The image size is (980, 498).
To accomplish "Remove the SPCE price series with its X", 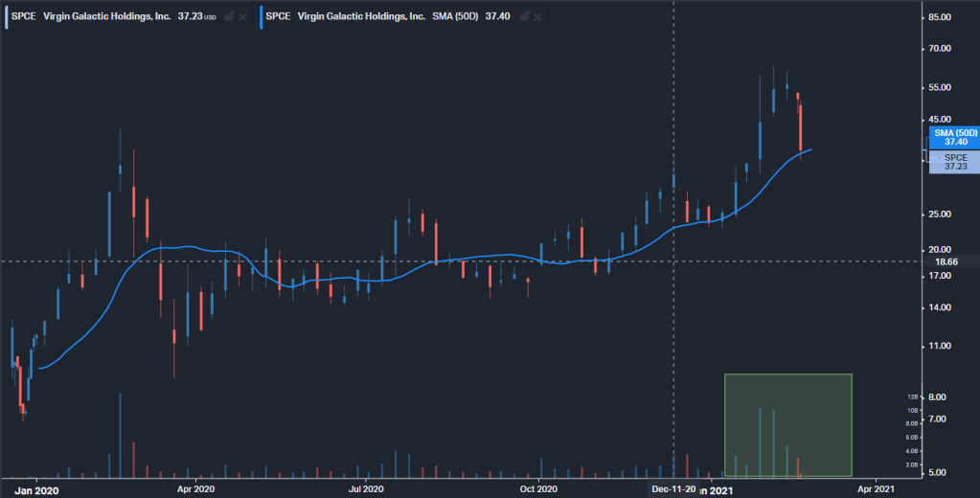I will click(243, 16).
